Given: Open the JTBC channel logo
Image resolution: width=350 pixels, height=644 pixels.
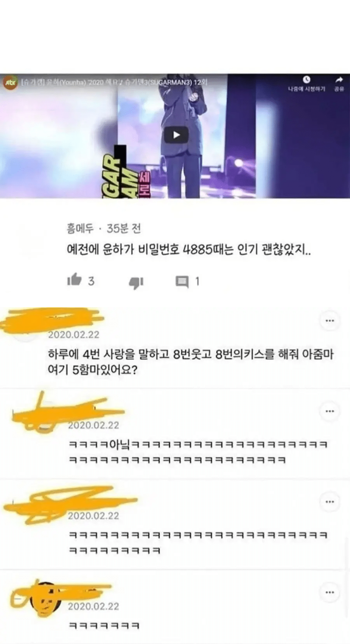Looking at the screenshot, I should pyautogui.click(x=10, y=83).
